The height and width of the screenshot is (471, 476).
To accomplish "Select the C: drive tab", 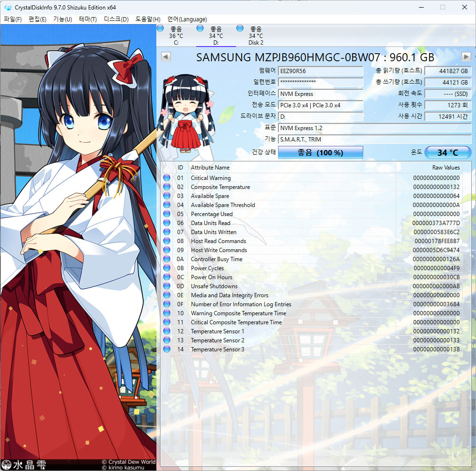I will (x=176, y=36).
